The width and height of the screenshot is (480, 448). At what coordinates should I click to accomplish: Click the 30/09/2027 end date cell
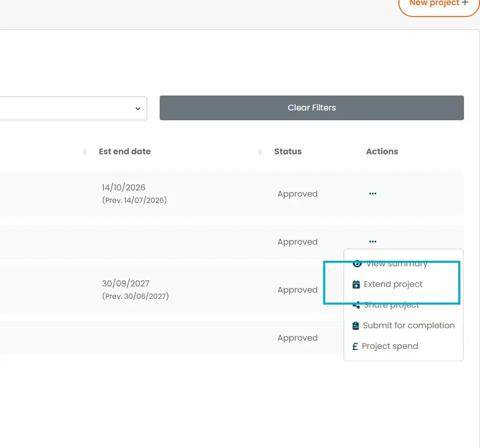point(126,283)
